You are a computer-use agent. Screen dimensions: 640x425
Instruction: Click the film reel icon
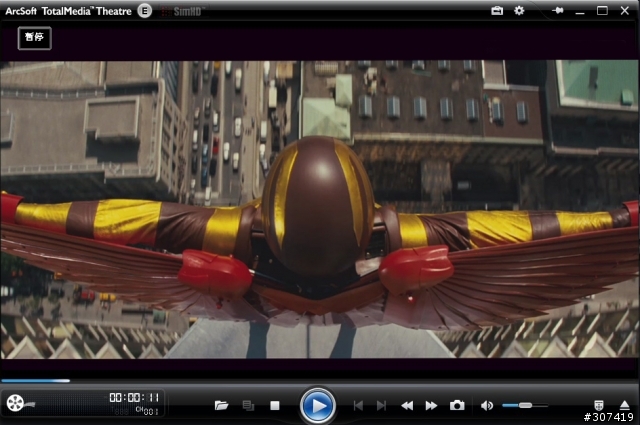[x=16, y=403]
